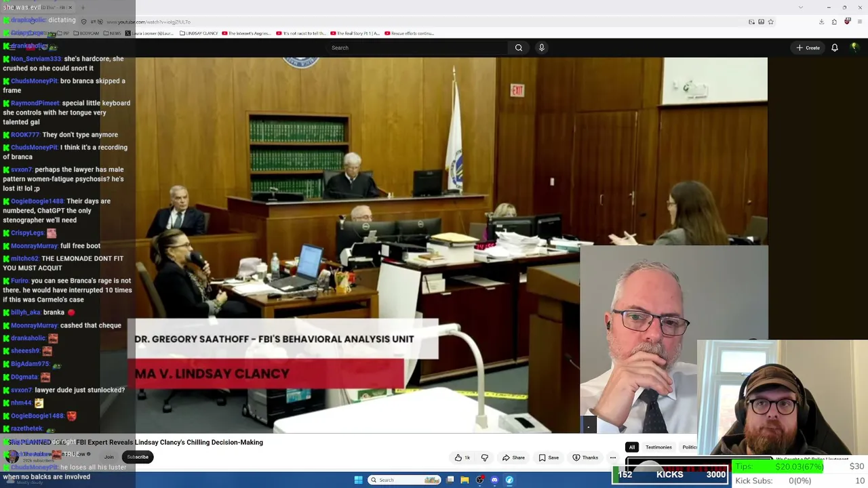Click the 1k like count
Screen dimensions: 868x488
pos(467,457)
